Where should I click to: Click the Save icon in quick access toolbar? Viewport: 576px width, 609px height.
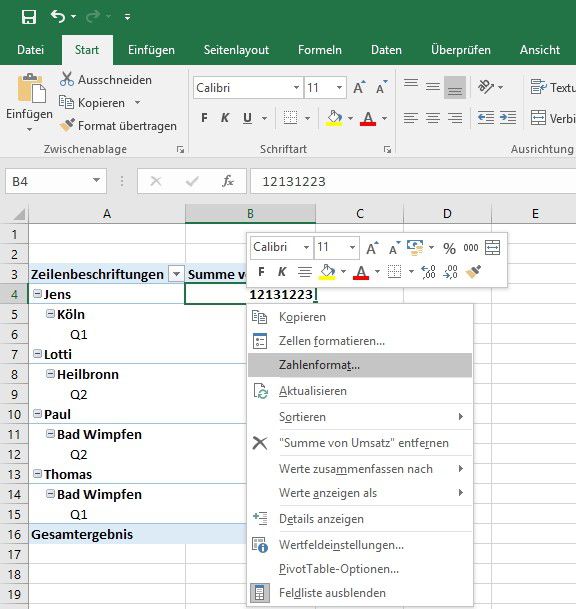coord(29,17)
